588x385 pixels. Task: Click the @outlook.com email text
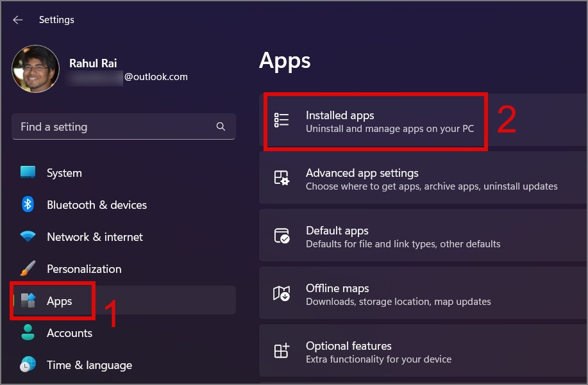[156, 77]
